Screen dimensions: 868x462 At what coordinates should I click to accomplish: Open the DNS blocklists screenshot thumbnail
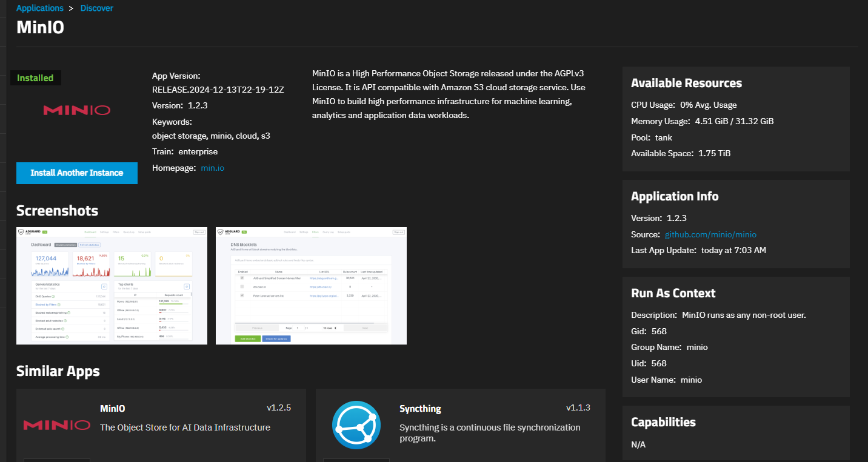pos(311,286)
